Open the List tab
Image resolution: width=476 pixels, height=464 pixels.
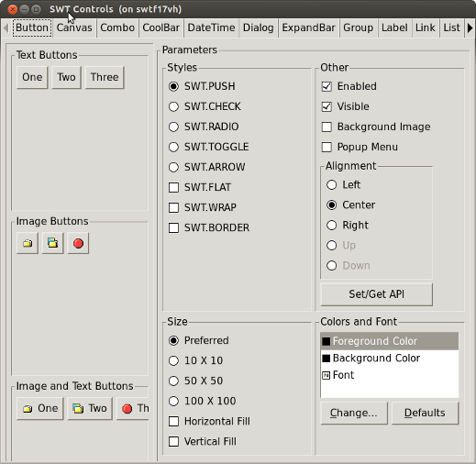pos(452,28)
